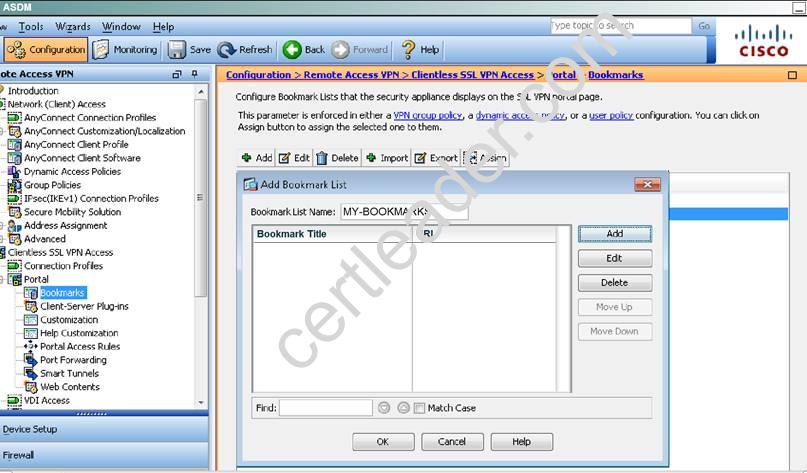
Task: Pin the Remote Access VPN panel
Action: [195, 74]
